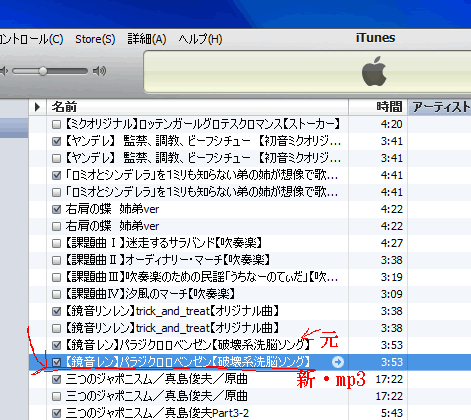Uncheck the ticked 右肩の蝶 姉弟ver box
The height and width of the screenshot is (420, 471).
click(x=57, y=209)
